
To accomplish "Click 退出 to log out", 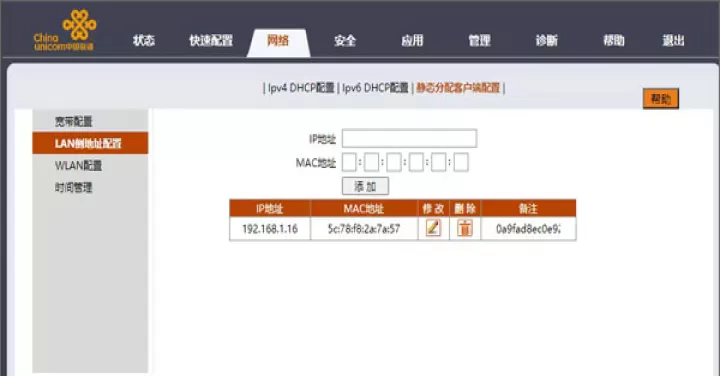I will point(674,40).
